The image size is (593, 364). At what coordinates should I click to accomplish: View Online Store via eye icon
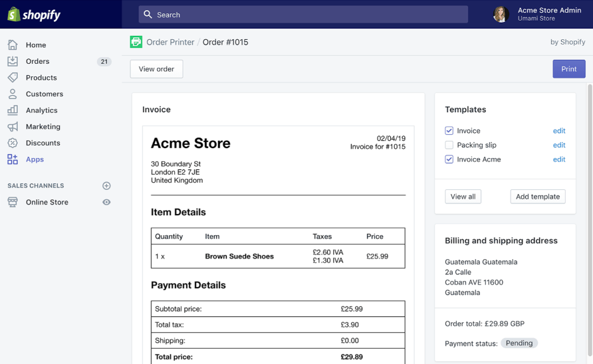(106, 202)
